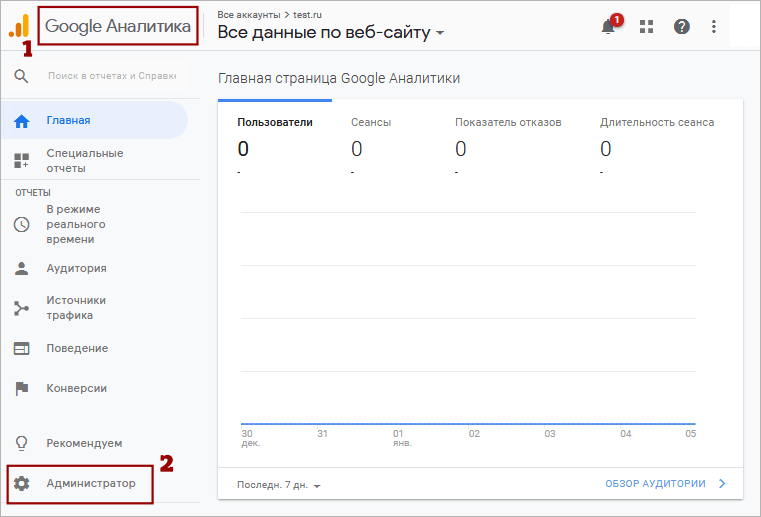Click the ОБЗОР АУДИТОРИИ link

(655, 484)
